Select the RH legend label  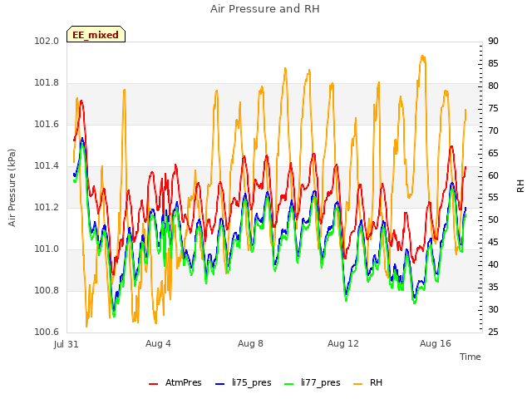376,382
